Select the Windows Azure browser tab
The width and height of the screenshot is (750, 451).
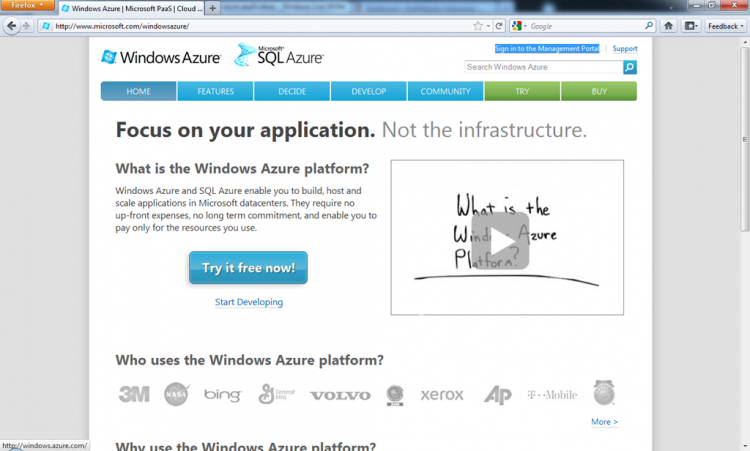pyautogui.click(x=132, y=8)
